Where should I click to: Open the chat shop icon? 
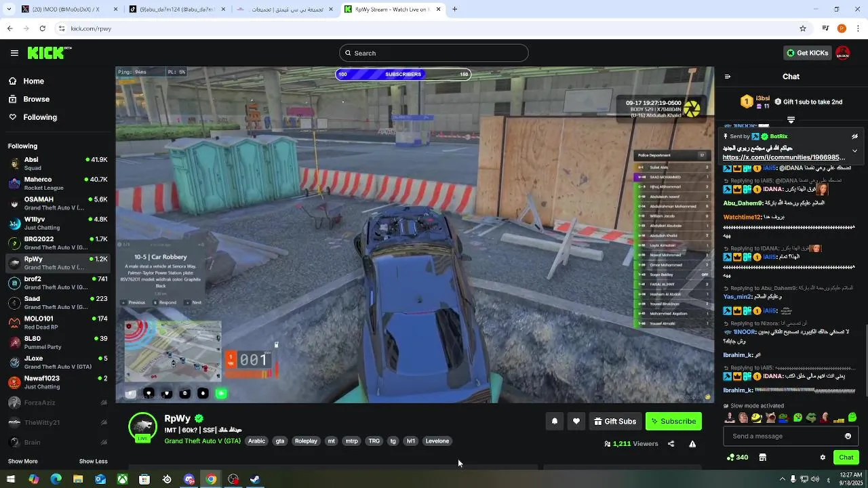[x=762, y=457]
